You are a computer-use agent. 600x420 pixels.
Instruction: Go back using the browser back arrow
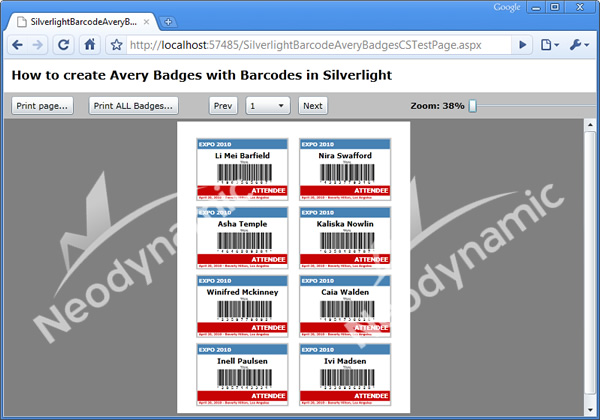(18, 45)
